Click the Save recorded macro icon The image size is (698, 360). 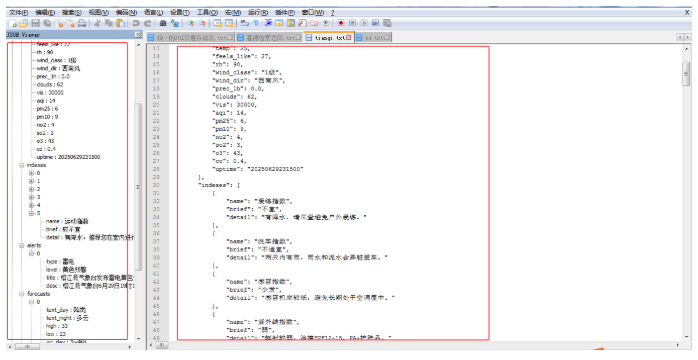coord(387,23)
